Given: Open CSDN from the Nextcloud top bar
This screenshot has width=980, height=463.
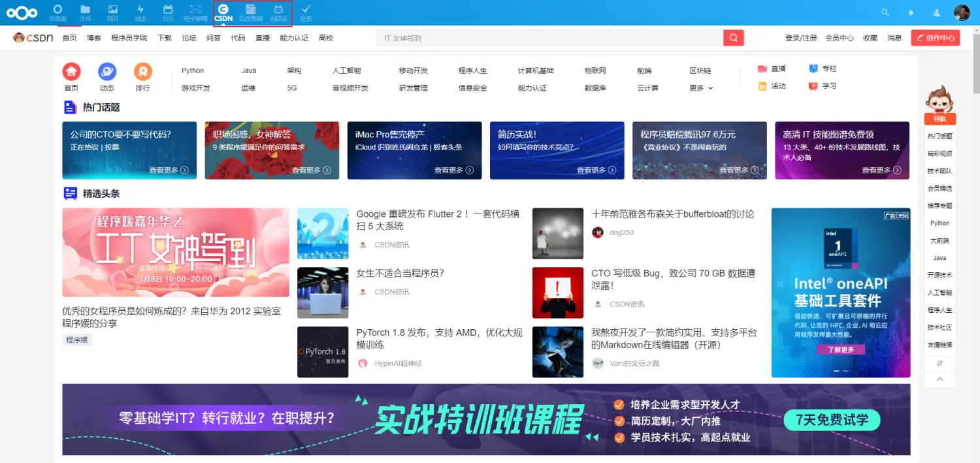Looking at the screenshot, I should 223,12.
